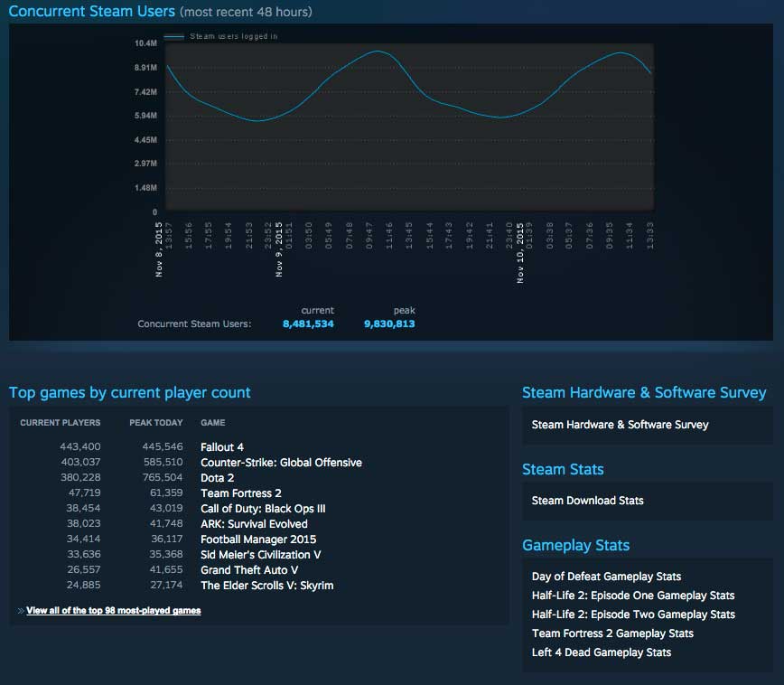Open The Elder Scrolls V: Skyrim entry
784x685 pixels.
coord(266,585)
